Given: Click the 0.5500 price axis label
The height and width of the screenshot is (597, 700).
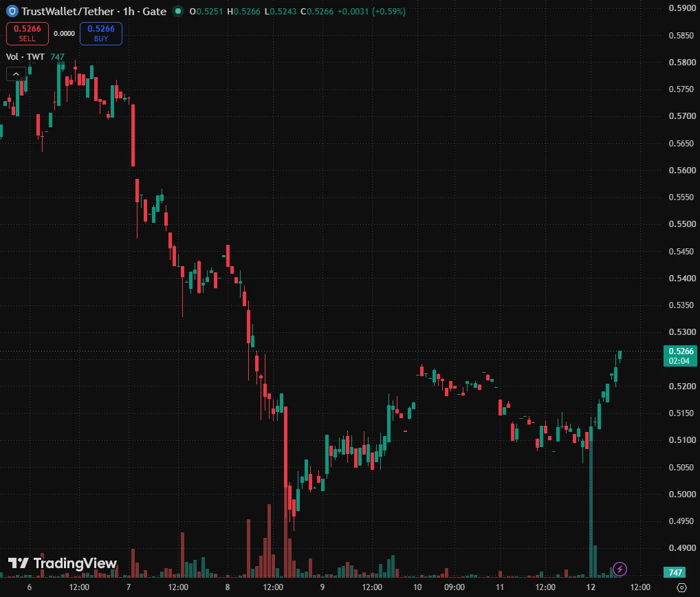Looking at the screenshot, I should 682,224.
